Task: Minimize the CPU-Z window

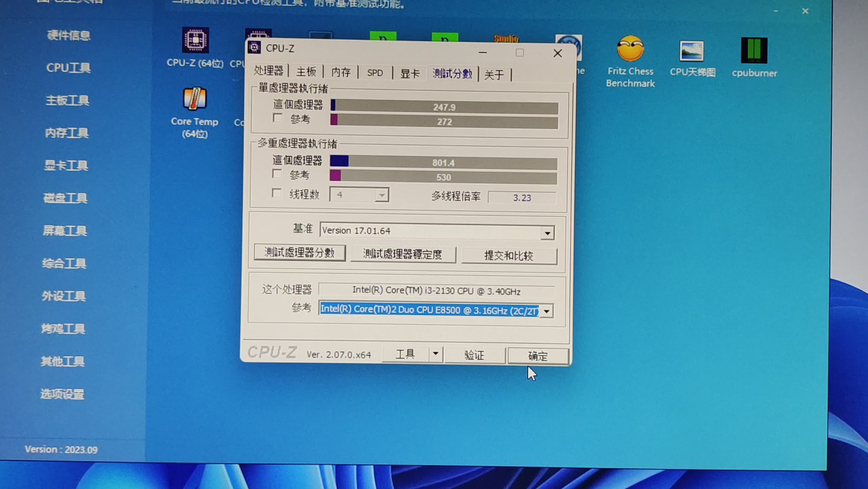Action: (483, 53)
